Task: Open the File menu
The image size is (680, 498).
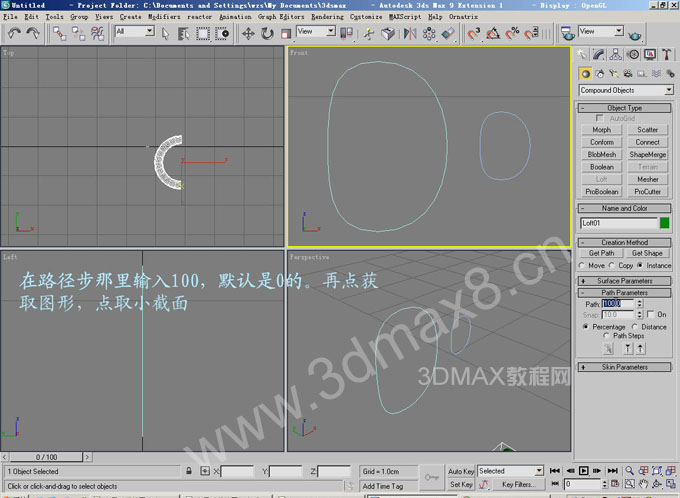Action: 10,16
